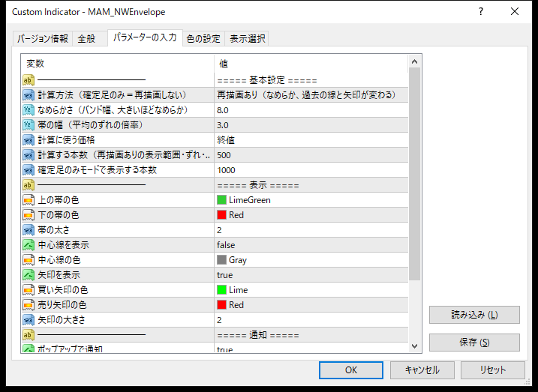Image resolution: width=538 pixels, height=392 pixels.
Task: Click the color-type icon beside 上の帯の色
Action: pyautogui.click(x=29, y=200)
